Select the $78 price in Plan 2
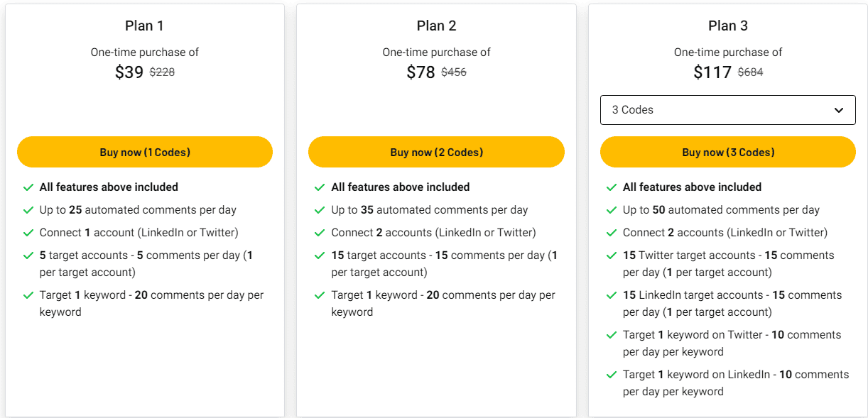The image size is (868, 418). coord(421,72)
